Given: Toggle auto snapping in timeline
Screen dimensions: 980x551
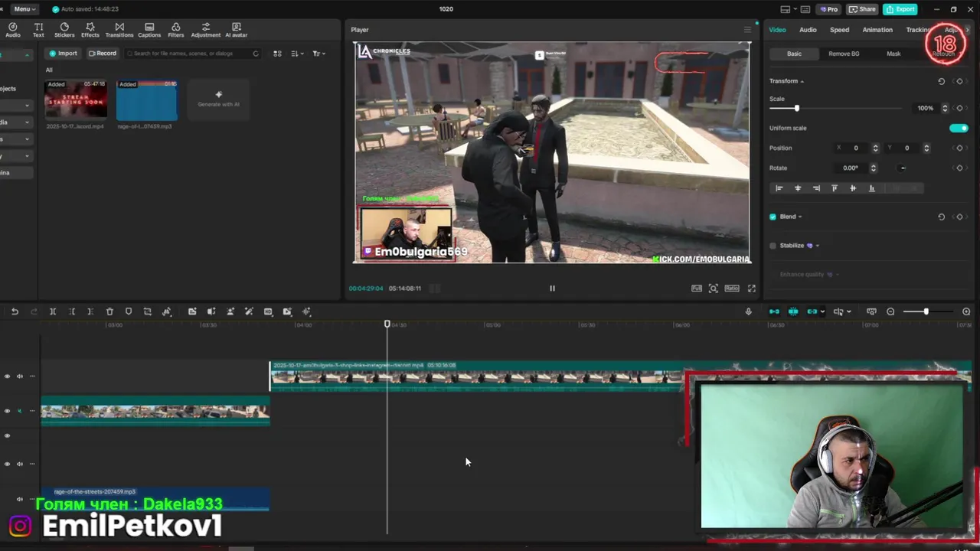Looking at the screenshot, I should [793, 311].
